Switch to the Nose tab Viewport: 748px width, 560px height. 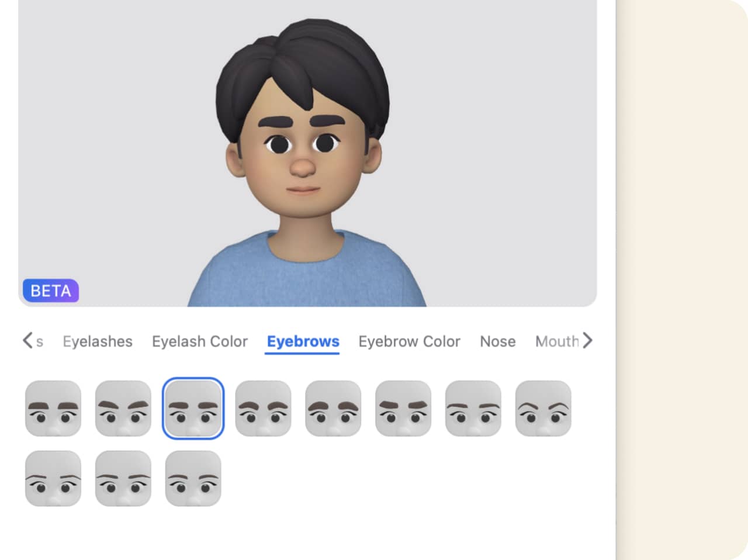coord(497,341)
